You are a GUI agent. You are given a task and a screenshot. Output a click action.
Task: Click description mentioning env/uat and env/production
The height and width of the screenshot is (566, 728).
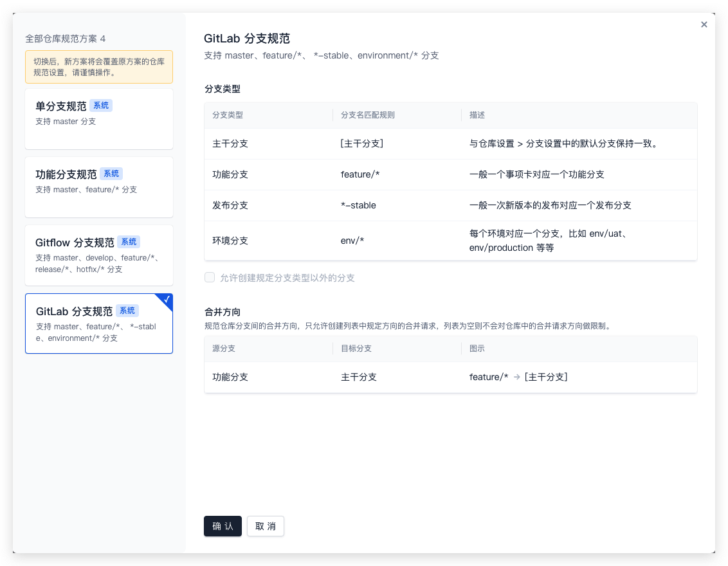(548, 241)
